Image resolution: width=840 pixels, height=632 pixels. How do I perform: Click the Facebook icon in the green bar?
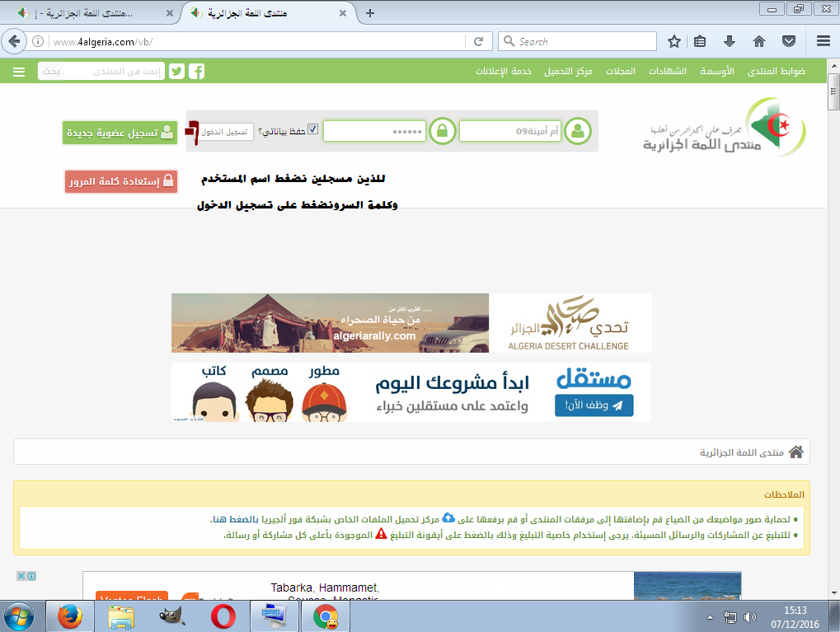[x=196, y=72]
